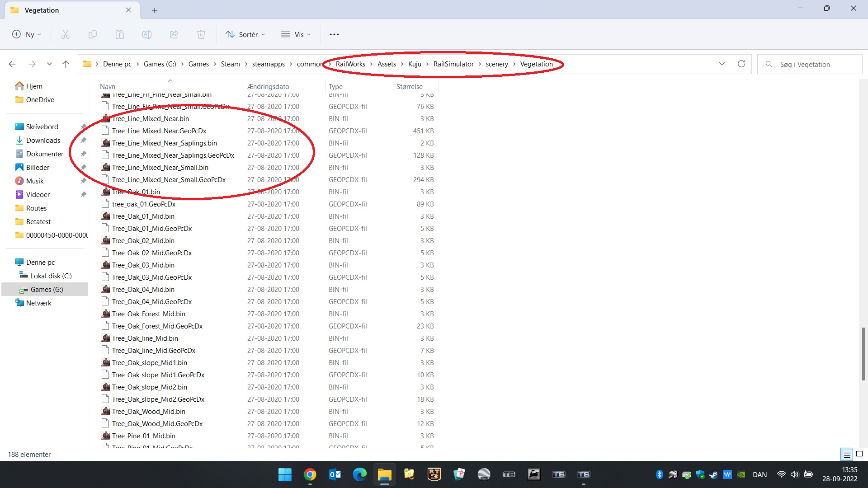The width and height of the screenshot is (868, 488).
Task: Open the Sortér dropdown menu
Action: (x=245, y=34)
